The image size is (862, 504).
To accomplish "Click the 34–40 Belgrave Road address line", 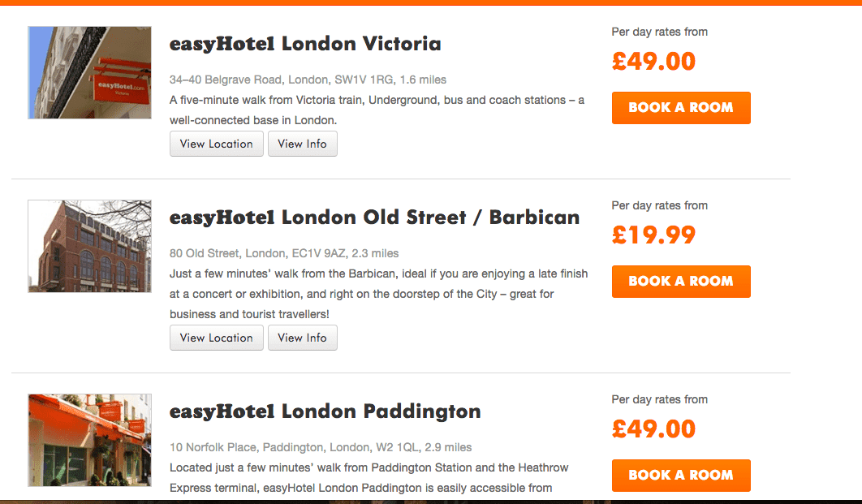I will (308, 80).
